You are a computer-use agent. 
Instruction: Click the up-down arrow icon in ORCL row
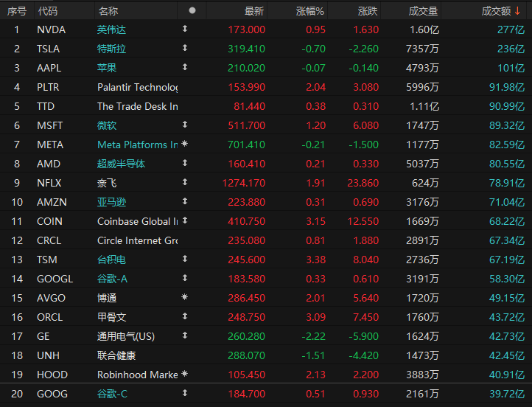point(185,316)
